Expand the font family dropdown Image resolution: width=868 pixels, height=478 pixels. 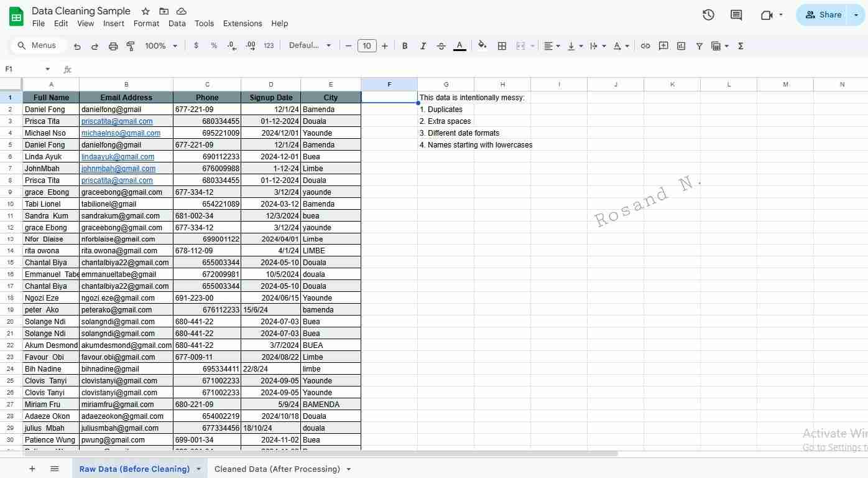point(310,46)
